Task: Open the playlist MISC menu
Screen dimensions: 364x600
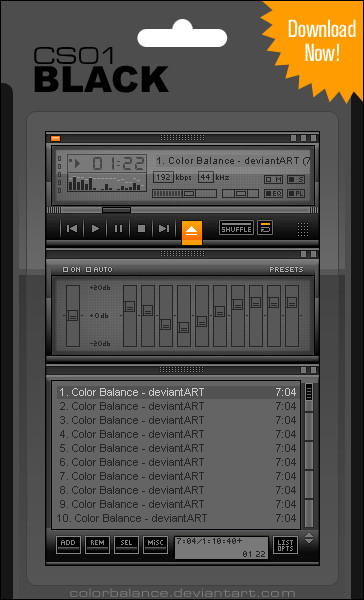Action: pos(155,544)
